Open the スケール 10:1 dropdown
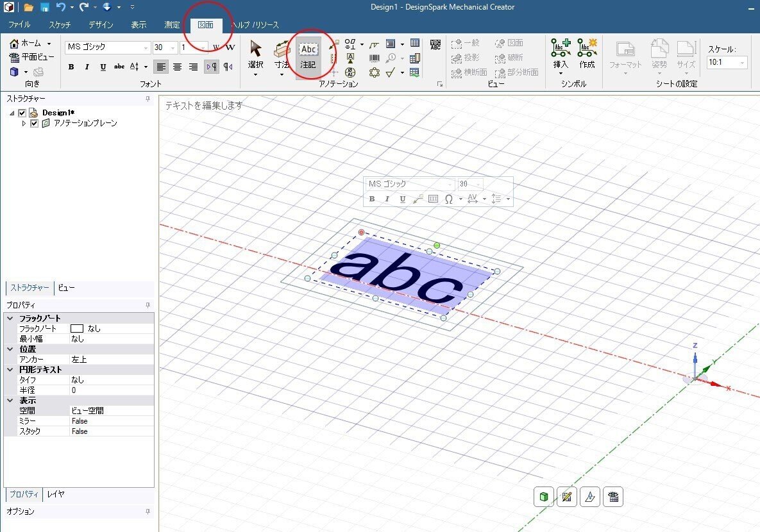Viewport: 760px width, 532px height. tap(741, 62)
